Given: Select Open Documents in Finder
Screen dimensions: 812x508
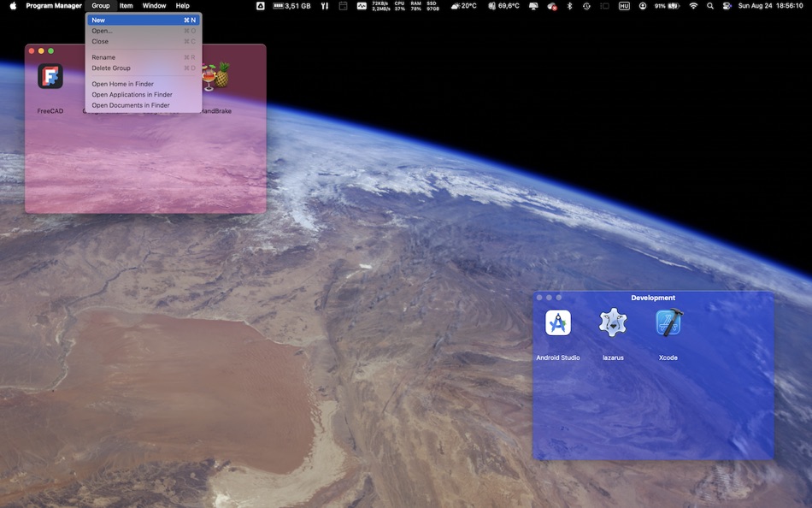Looking at the screenshot, I should tap(144, 104).
